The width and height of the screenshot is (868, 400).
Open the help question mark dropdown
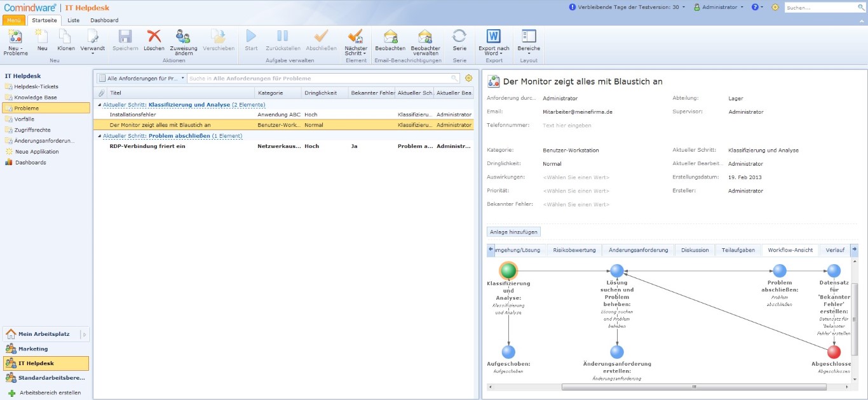757,7
